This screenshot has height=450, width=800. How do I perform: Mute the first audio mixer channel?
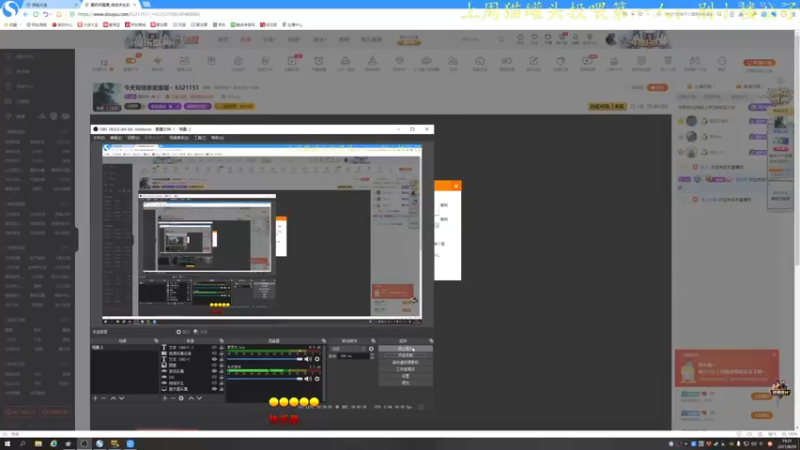tap(308, 359)
